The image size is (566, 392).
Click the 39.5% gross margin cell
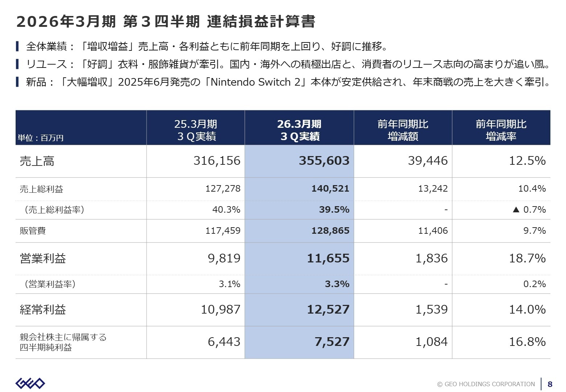pos(336,209)
